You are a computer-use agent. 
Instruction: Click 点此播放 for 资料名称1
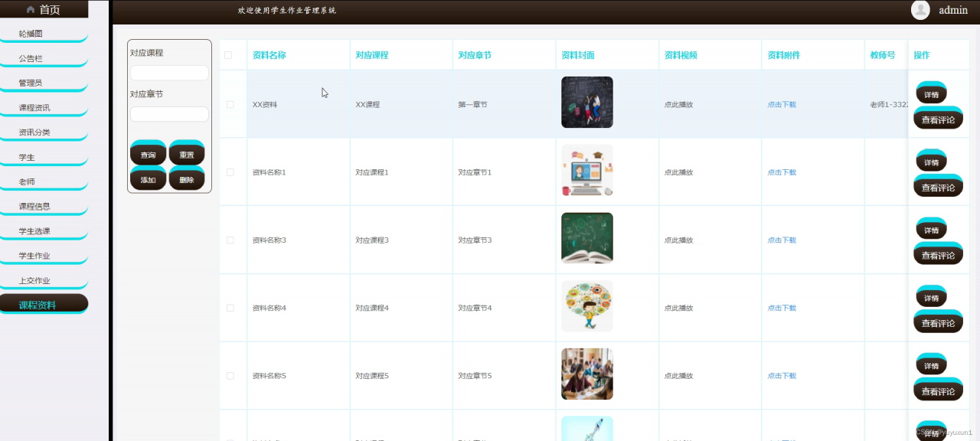click(678, 172)
